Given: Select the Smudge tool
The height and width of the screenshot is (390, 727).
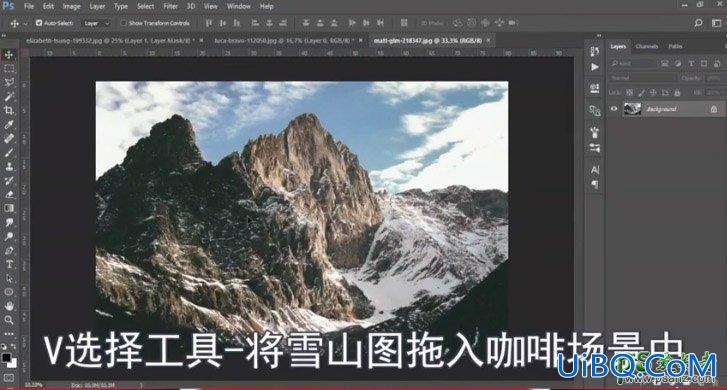Looking at the screenshot, I should tap(9, 222).
